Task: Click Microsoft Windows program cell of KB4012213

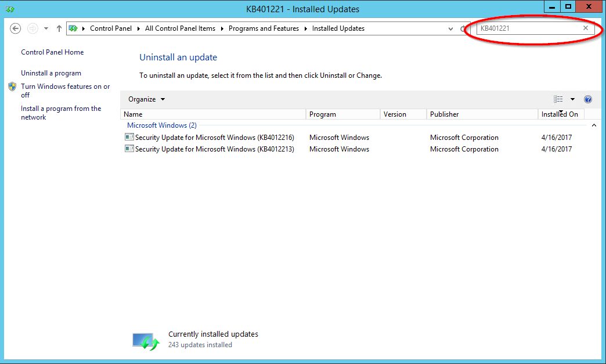Action: click(339, 149)
